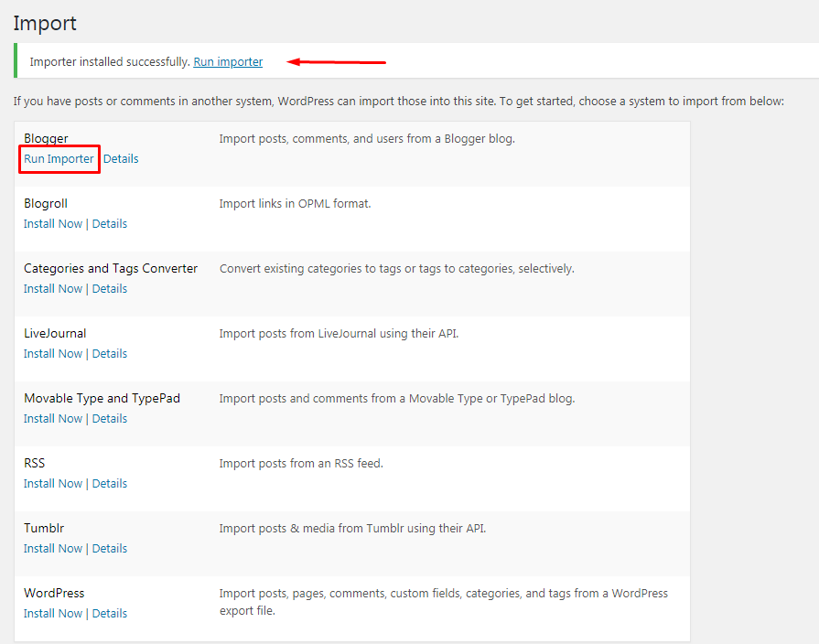Screen dimensions: 819x644
Task: Open Details for Tumblr importer
Action: pos(110,549)
